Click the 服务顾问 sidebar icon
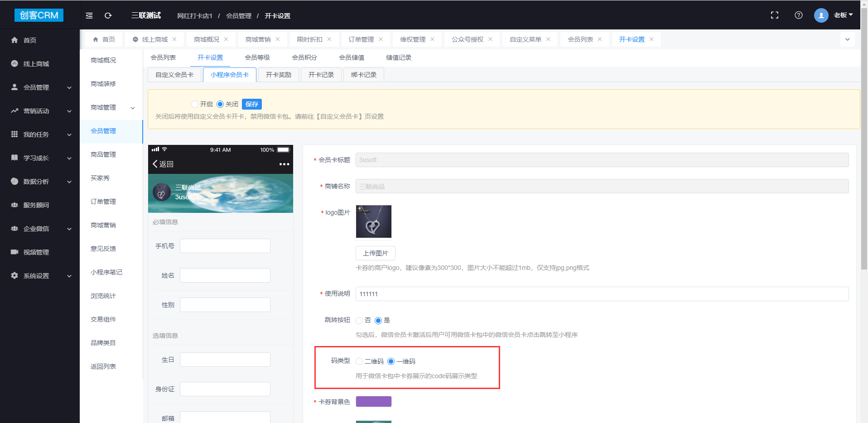The height and width of the screenshot is (423, 868). [x=14, y=205]
